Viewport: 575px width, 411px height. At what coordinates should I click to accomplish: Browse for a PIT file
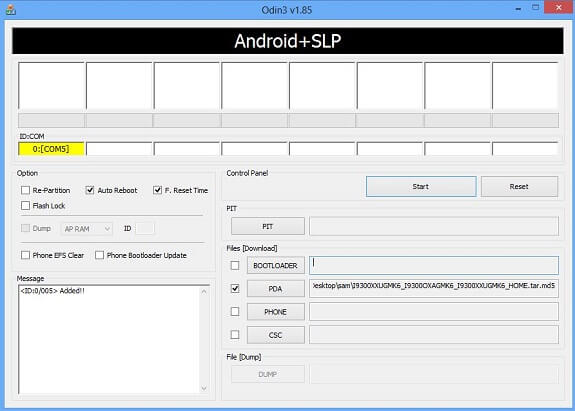[x=268, y=226]
